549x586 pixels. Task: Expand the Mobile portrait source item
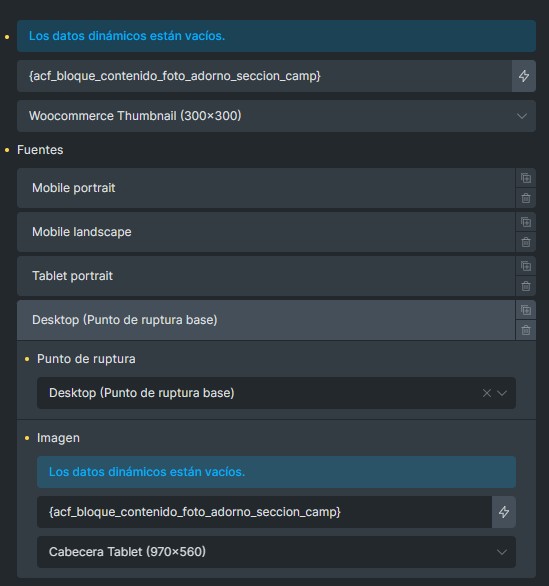(x=266, y=188)
